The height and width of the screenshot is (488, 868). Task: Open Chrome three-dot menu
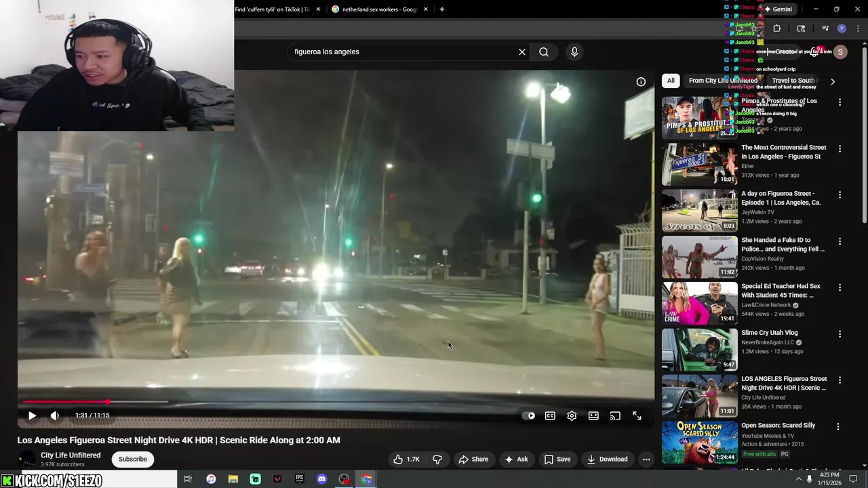tap(858, 28)
